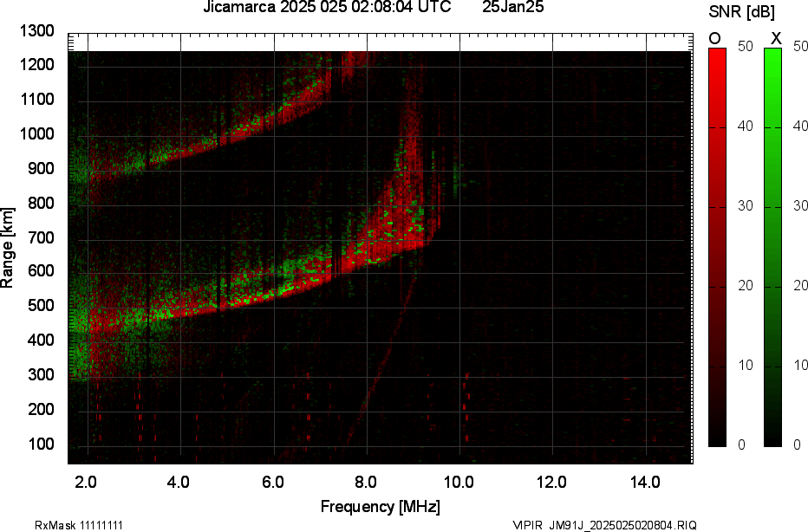Image resolution: width=808 pixels, height=532 pixels.
Task: Click the '500' range tick label
Action: (41, 305)
